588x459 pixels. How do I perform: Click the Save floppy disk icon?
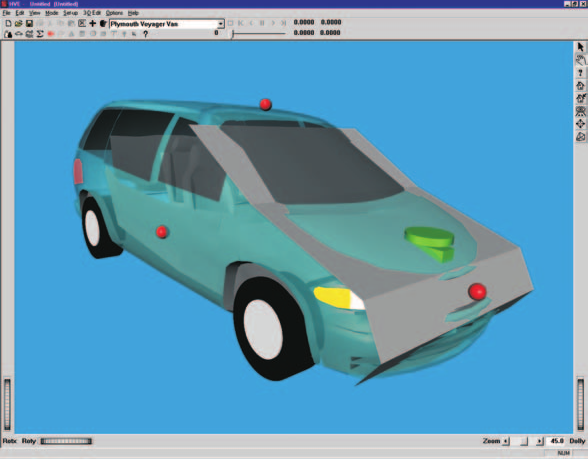[x=29, y=23]
